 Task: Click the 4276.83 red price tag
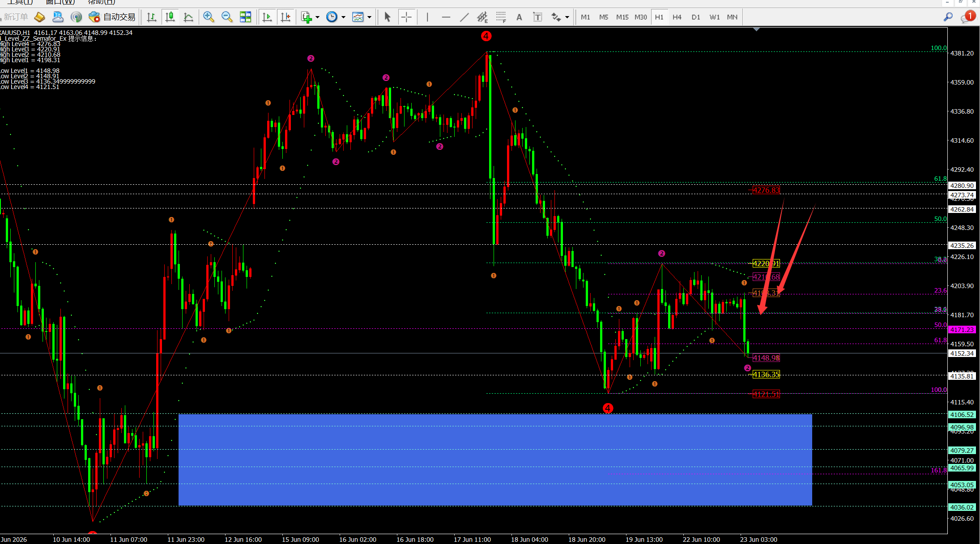coord(766,190)
